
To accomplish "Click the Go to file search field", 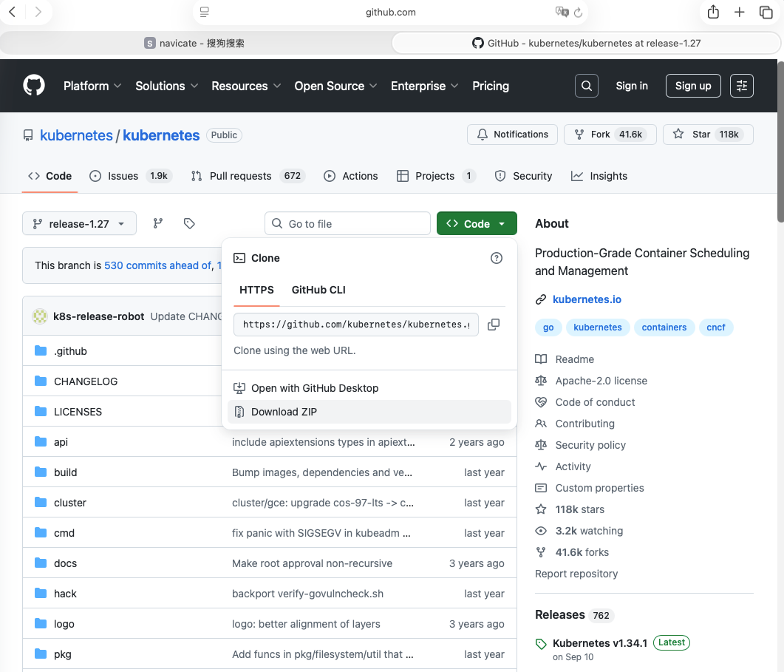I will (x=347, y=223).
